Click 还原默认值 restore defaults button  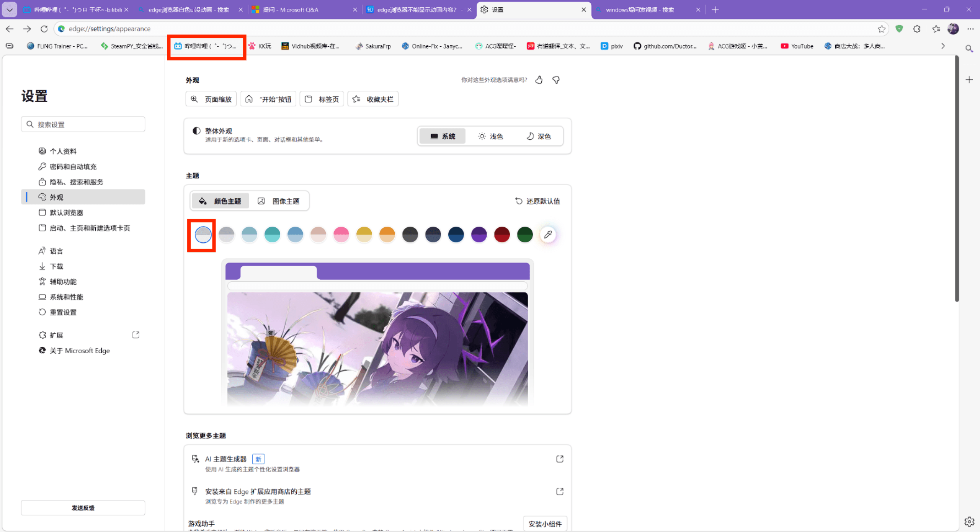click(x=537, y=201)
